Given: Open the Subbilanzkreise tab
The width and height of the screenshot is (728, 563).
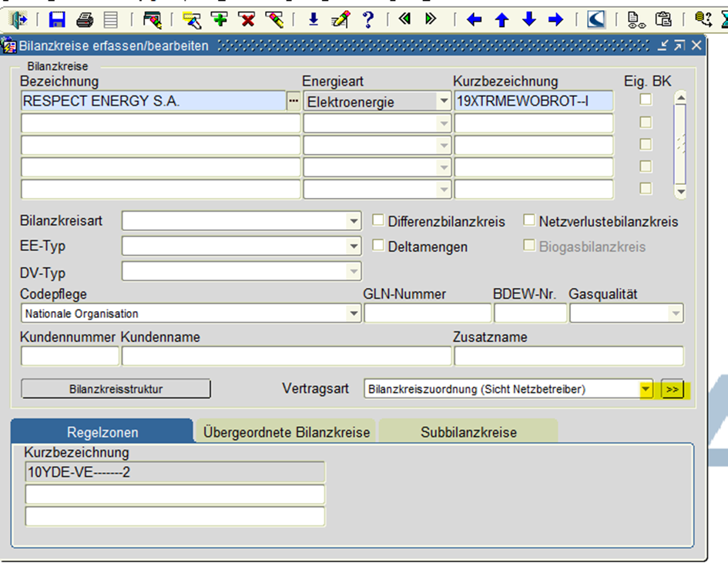Looking at the screenshot, I should click(x=468, y=432).
